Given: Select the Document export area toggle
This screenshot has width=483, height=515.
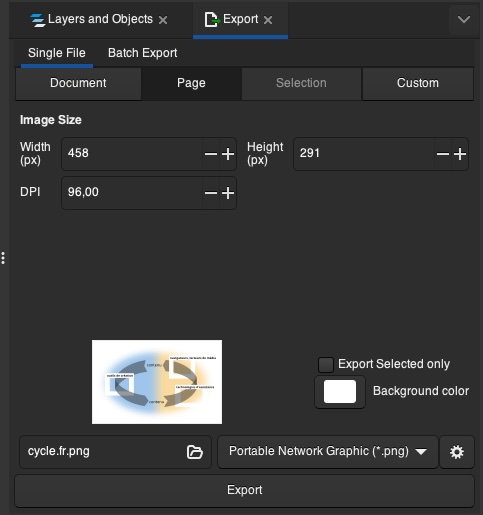Looking at the screenshot, I should (78, 83).
